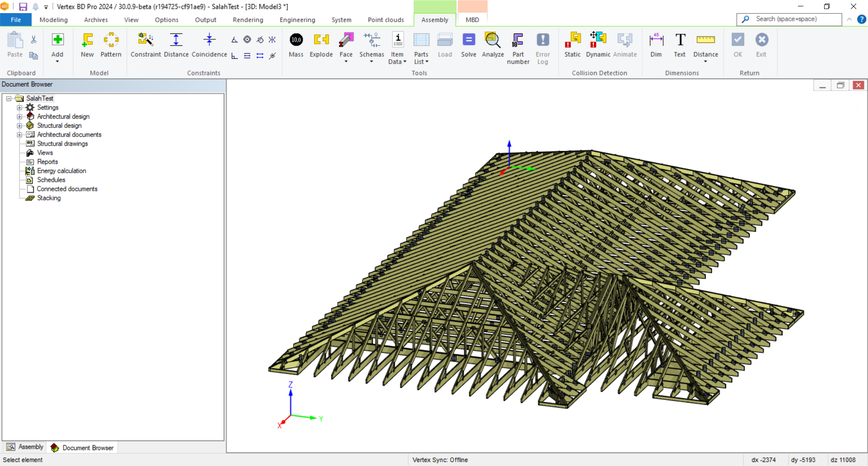Collapse the SalahTest root node
Screen dimensions: 868x466
[x=9, y=99]
